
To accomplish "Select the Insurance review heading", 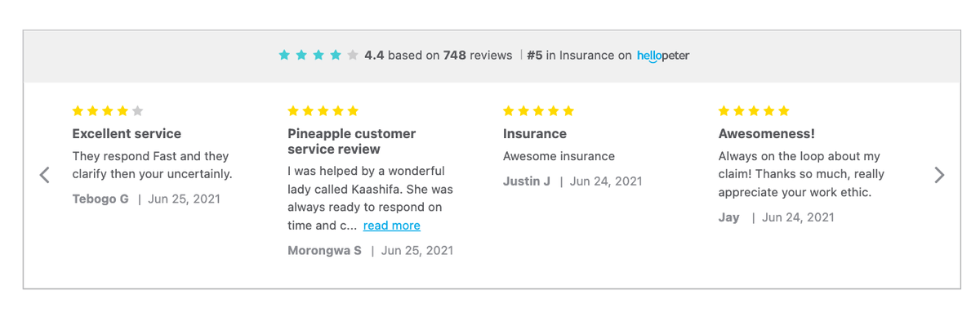I will click(535, 133).
